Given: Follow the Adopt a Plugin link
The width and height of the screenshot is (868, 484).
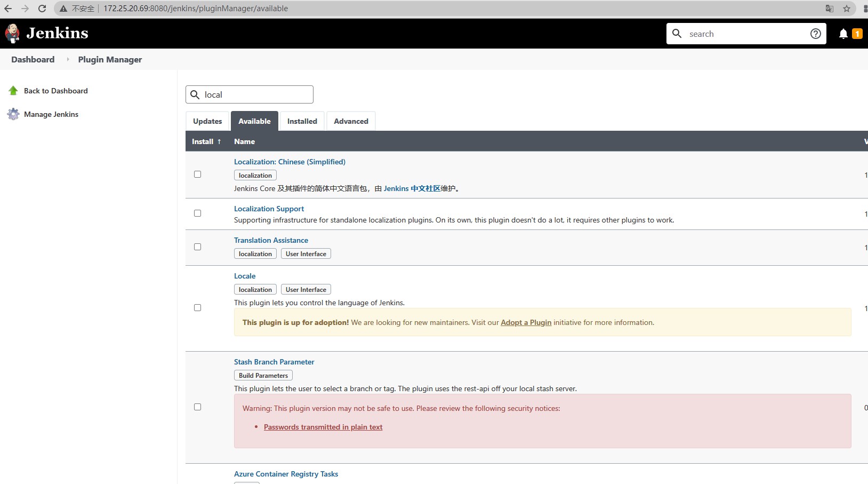Looking at the screenshot, I should pos(526,322).
